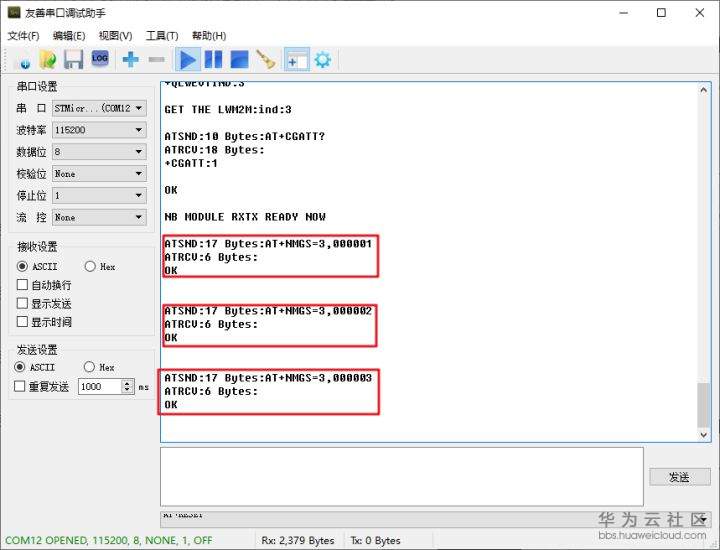Open the 文件(F) menu
The height and width of the screenshot is (550, 720).
pos(23,36)
